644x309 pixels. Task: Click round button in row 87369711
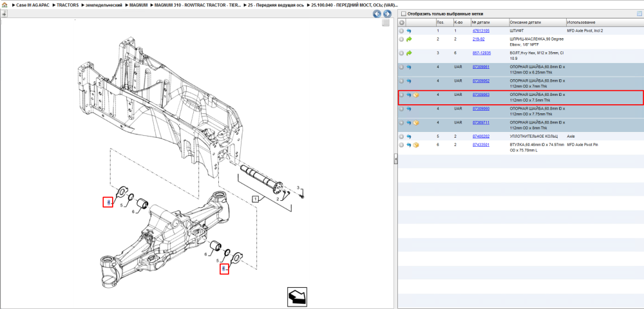coord(402,123)
